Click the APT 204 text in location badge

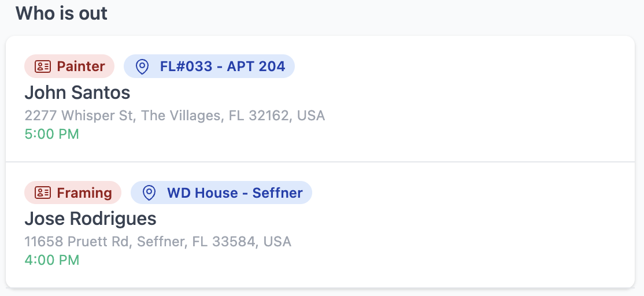pyautogui.click(x=256, y=66)
